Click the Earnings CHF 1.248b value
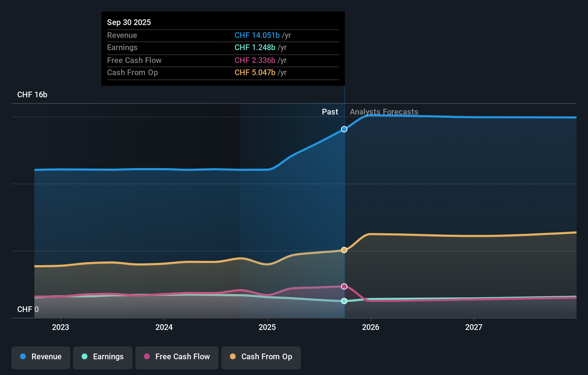This screenshot has height=375, width=588. [x=255, y=47]
